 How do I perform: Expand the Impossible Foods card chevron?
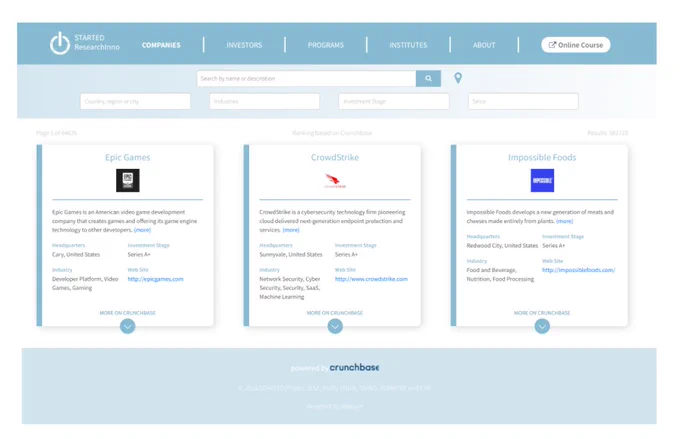(542, 326)
